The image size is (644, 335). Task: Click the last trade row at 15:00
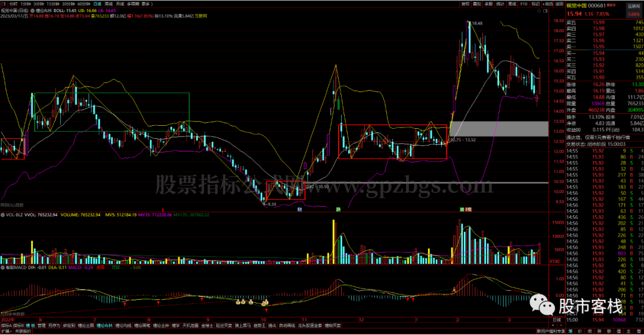605,320
